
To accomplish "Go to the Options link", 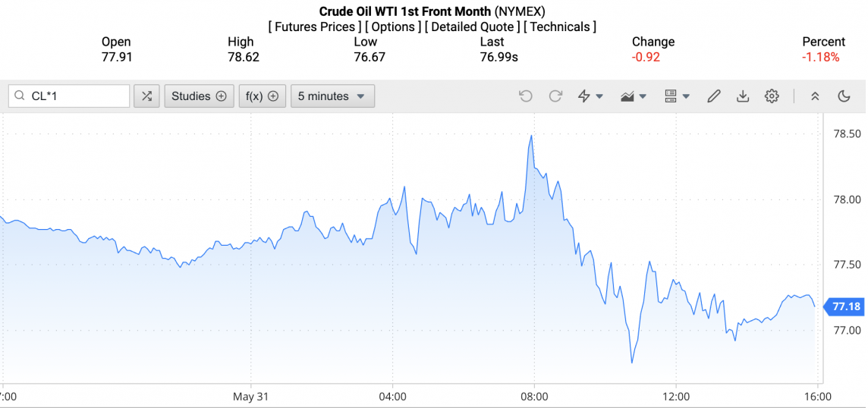I will tap(393, 27).
